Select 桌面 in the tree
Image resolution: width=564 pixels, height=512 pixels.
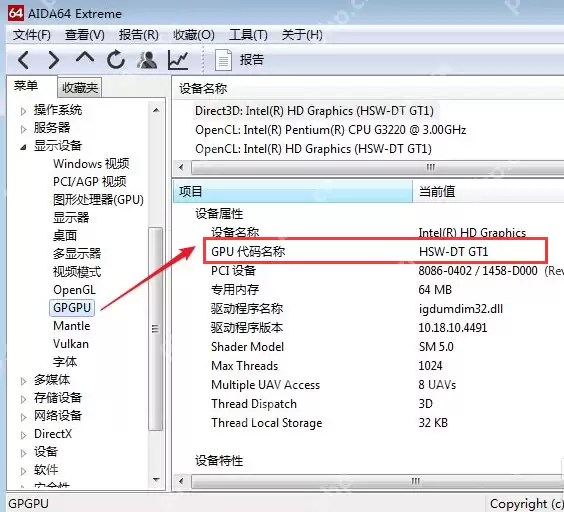click(x=65, y=235)
